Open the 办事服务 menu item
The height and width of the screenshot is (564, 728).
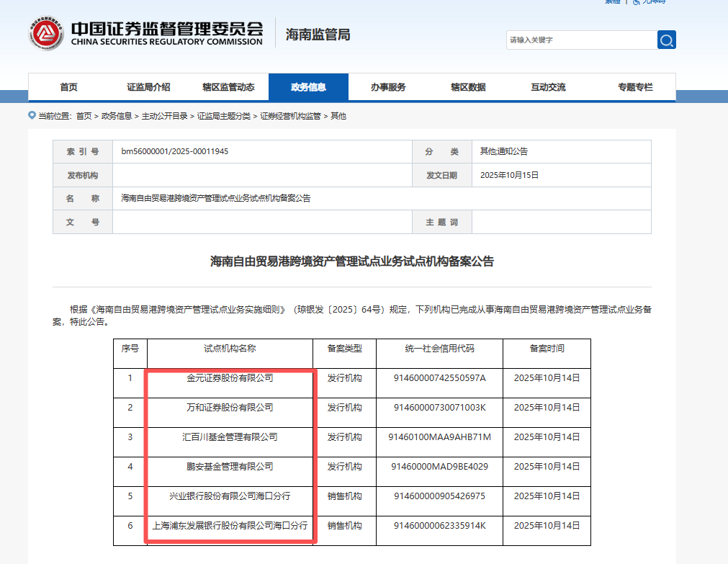(x=388, y=87)
